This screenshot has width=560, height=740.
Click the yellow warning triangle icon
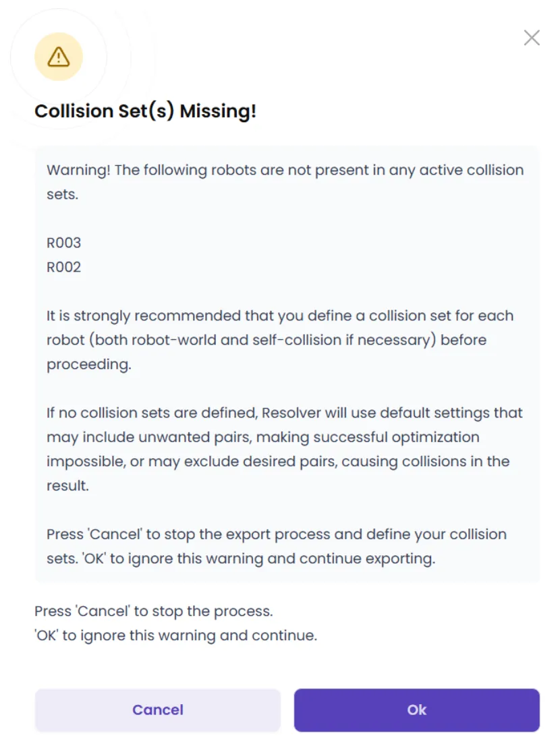(59, 57)
